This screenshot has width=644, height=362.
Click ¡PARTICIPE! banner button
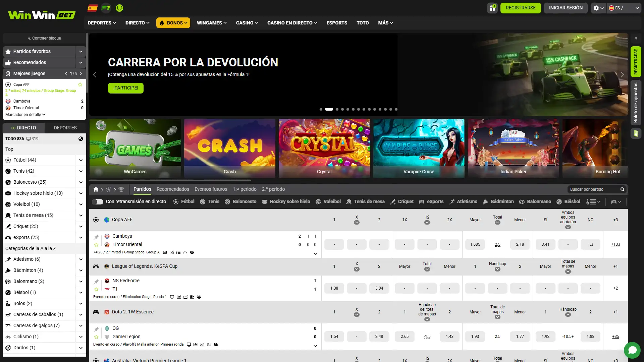pos(126,88)
